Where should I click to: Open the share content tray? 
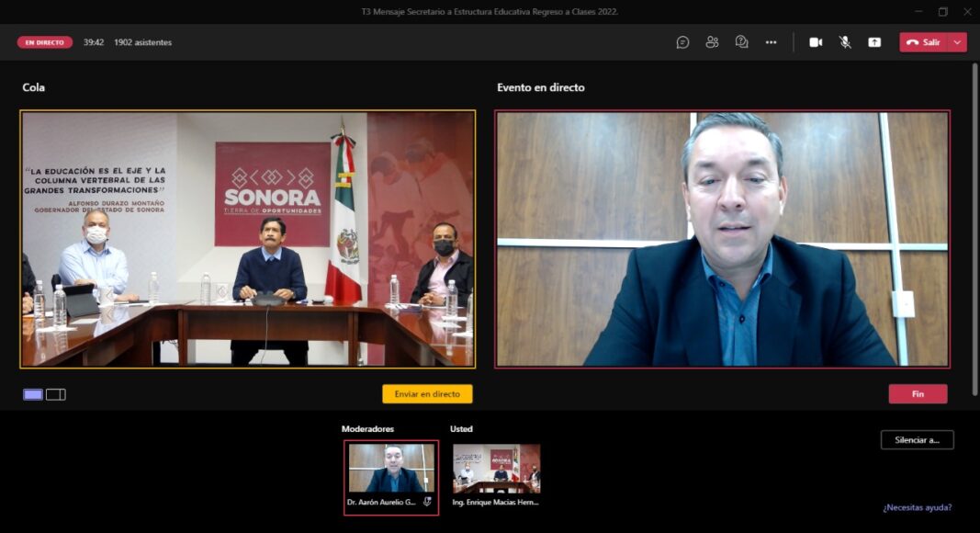pos(874,42)
